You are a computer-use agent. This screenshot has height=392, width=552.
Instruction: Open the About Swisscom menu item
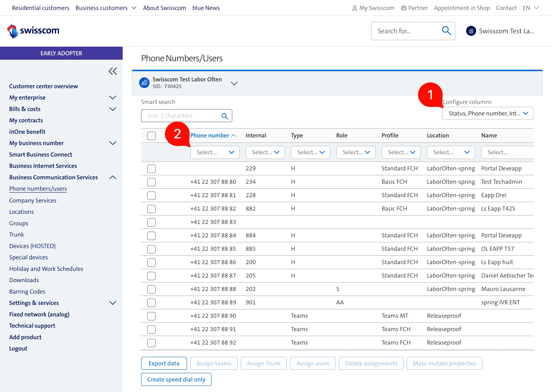coord(164,8)
